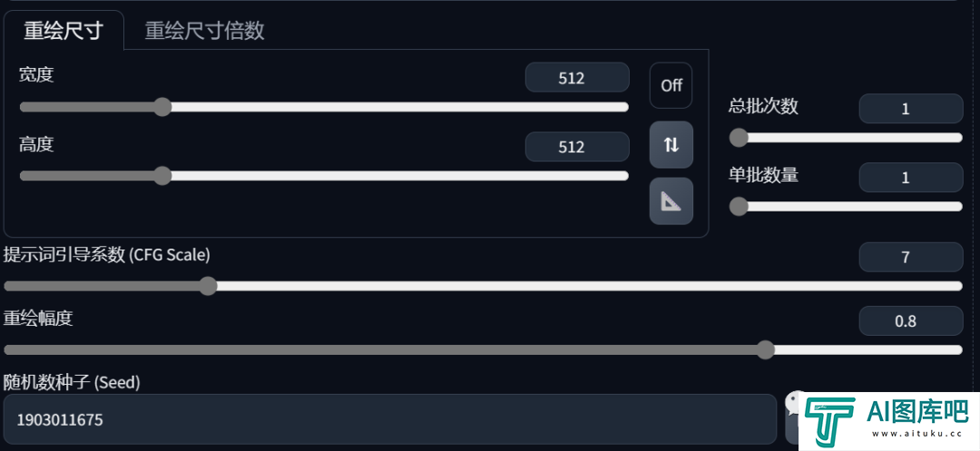Toggle the Off aspect ratio lock button
The height and width of the screenshot is (451, 980).
point(671,85)
